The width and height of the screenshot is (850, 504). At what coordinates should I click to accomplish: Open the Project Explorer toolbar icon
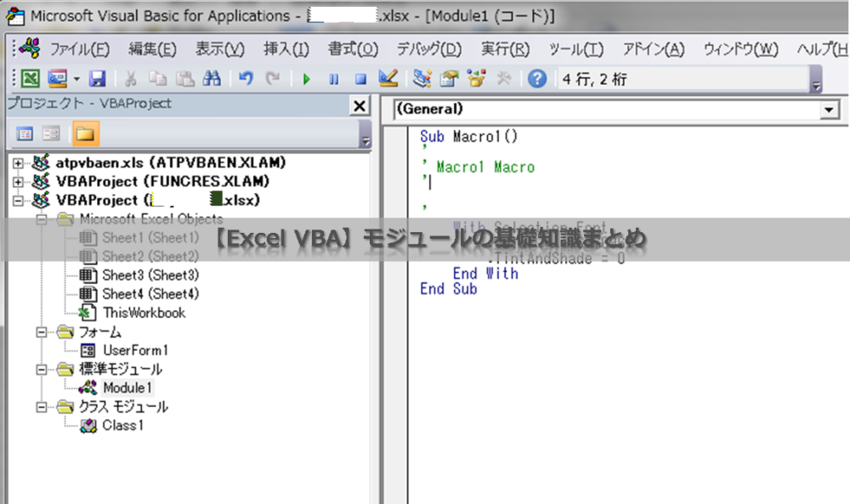(422, 79)
